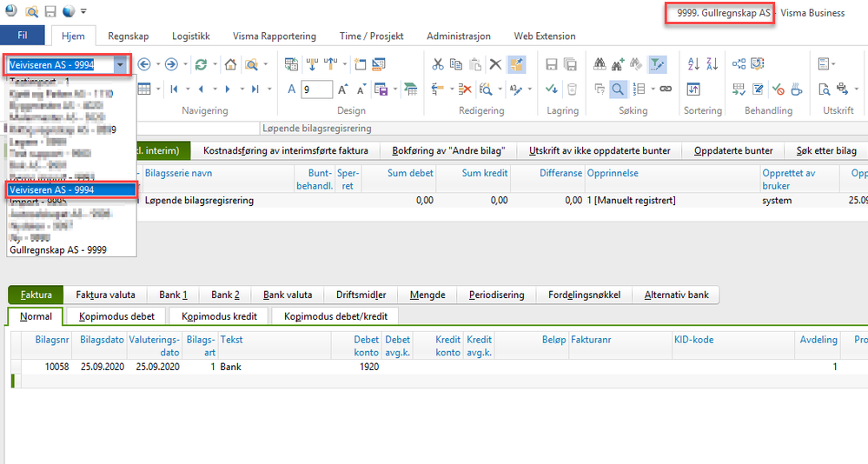Click the Save floppy disk icon in Lagring
This screenshot has height=464, width=868.
coord(551,64)
